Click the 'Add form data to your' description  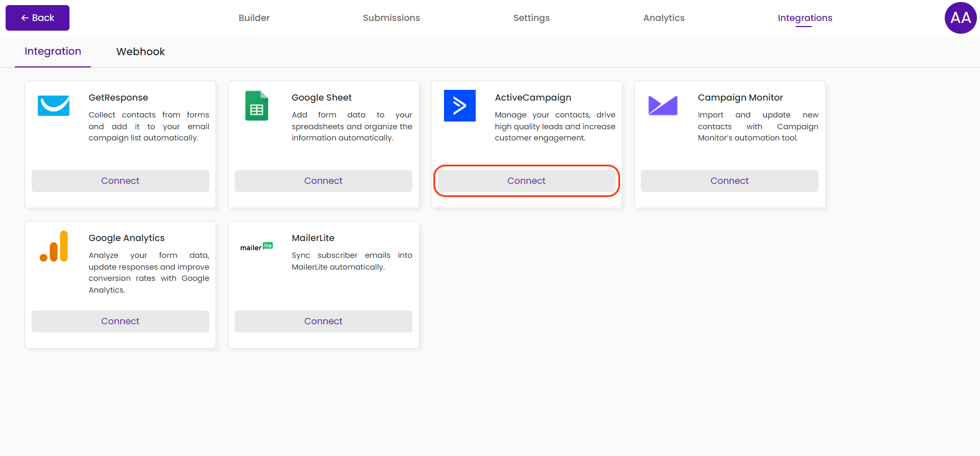tap(352, 126)
